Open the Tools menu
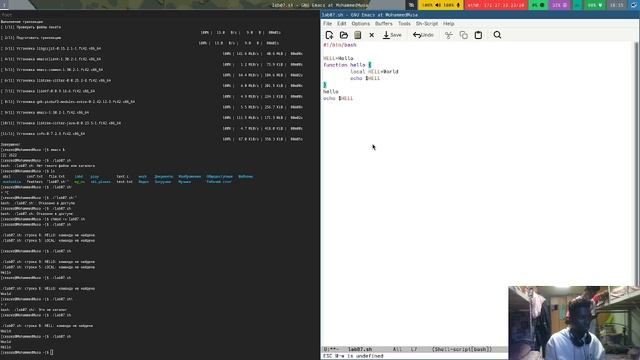The width and height of the screenshot is (640, 360). [404, 24]
